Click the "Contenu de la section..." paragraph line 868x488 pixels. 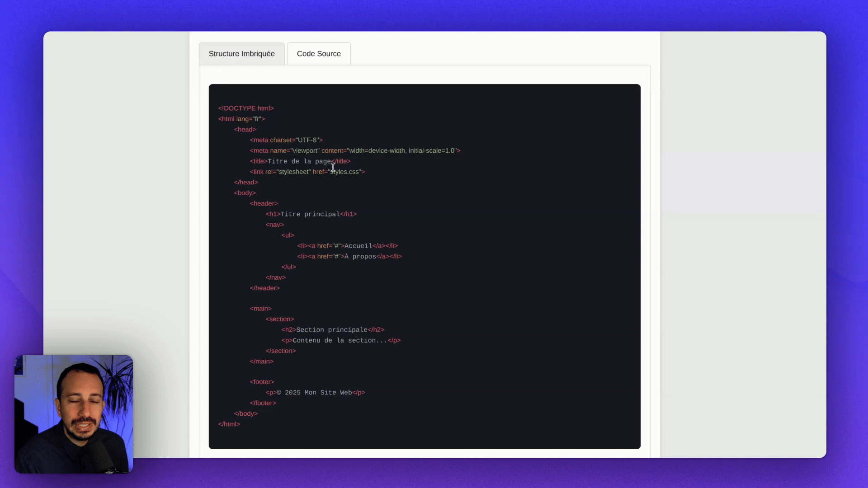(x=340, y=340)
